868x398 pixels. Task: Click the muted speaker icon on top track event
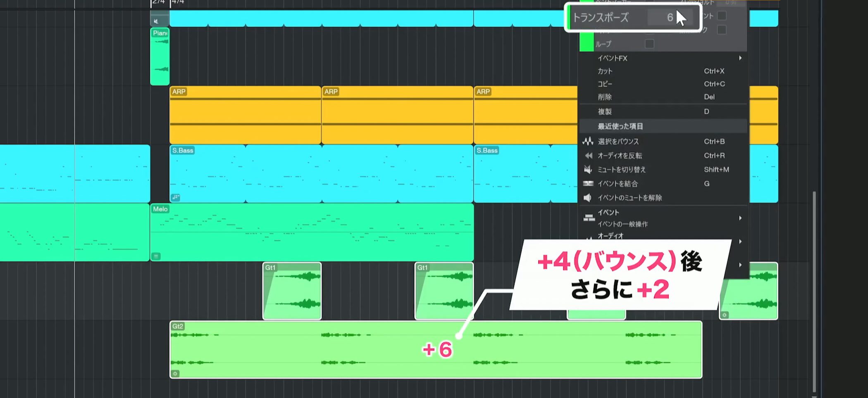coord(156,21)
